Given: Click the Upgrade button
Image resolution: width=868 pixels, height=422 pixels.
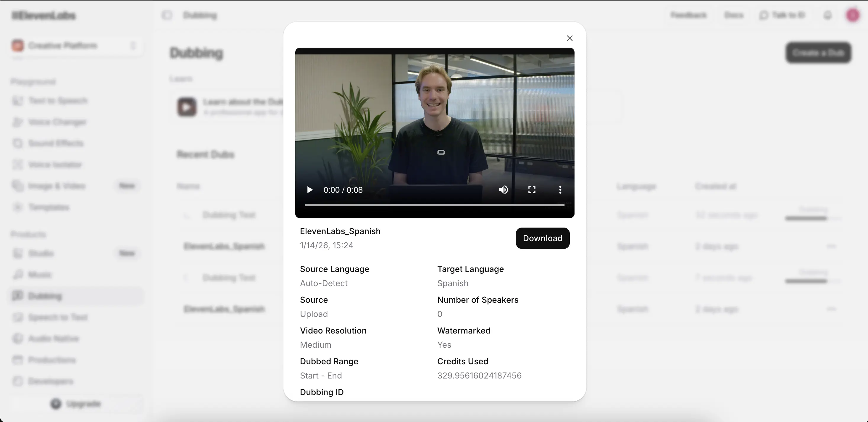Looking at the screenshot, I should [x=76, y=403].
